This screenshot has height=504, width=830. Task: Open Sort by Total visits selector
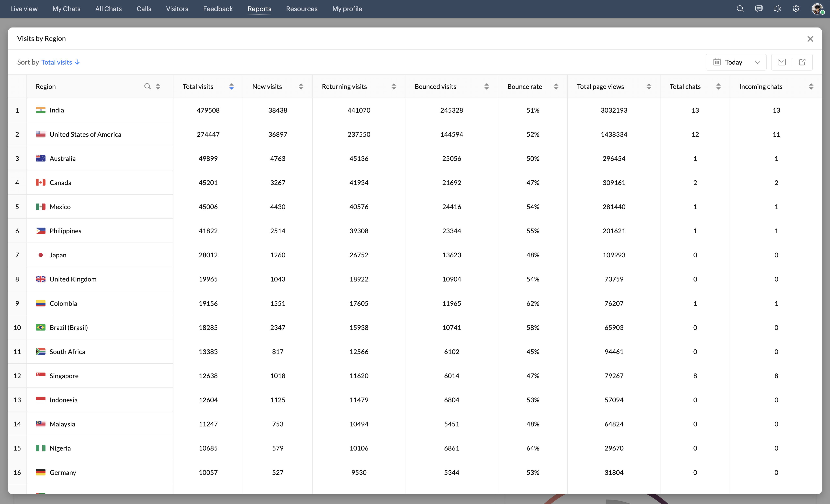[x=60, y=62]
